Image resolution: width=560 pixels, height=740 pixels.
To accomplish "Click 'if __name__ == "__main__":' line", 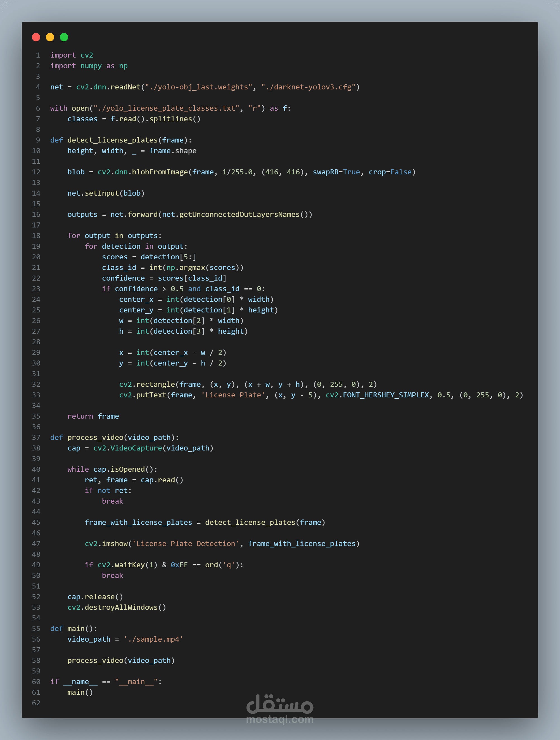I will pyautogui.click(x=106, y=682).
